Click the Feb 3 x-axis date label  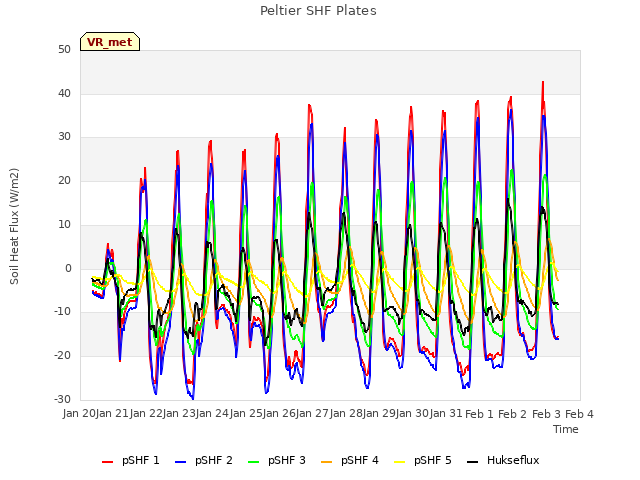tap(546, 414)
